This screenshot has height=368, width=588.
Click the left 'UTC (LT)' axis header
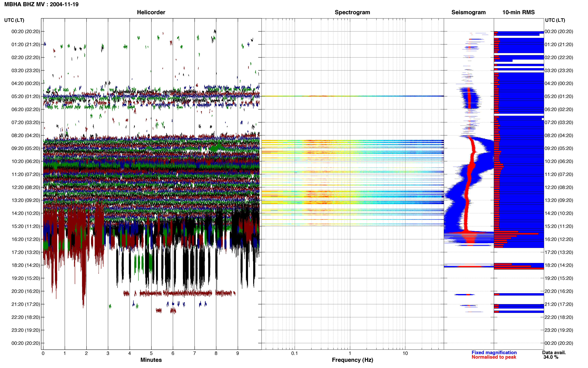click(14, 20)
